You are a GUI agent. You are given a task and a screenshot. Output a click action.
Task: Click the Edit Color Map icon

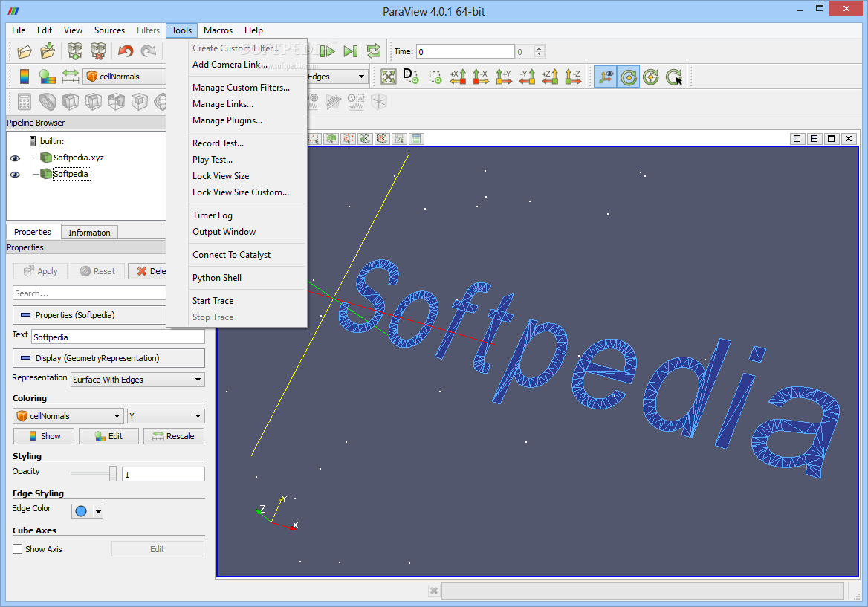tap(48, 77)
